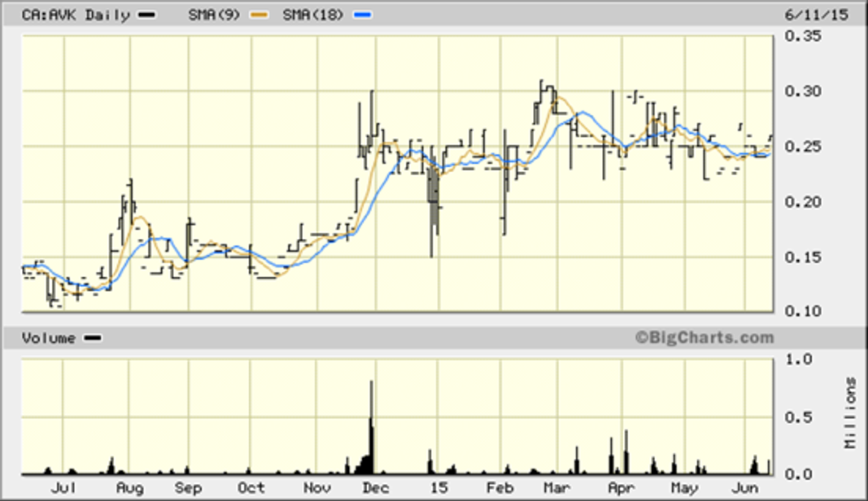Click the Millions volume axis title

tap(852, 412)
